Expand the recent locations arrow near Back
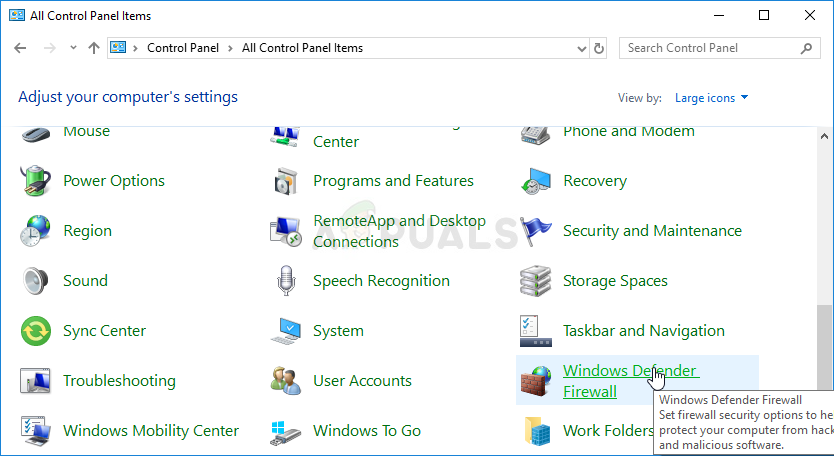834x456 pixels. point(73,48)
